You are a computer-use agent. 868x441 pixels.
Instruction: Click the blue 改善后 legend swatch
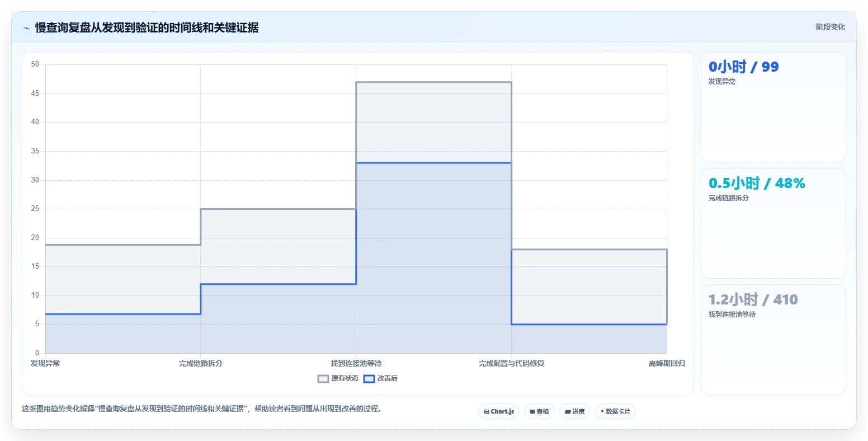click(369, 379)
